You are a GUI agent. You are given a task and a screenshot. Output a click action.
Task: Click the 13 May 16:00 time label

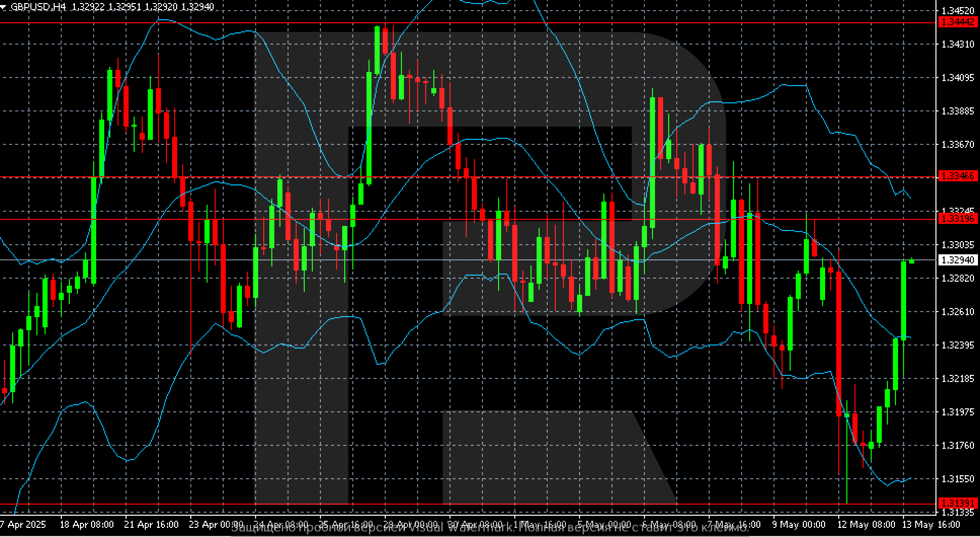pos(928,524)
